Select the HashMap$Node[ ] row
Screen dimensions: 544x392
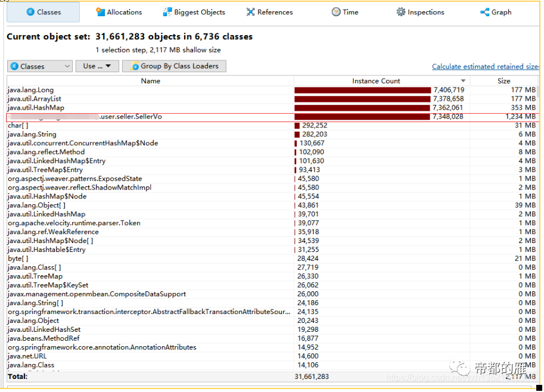click(272, 241)
